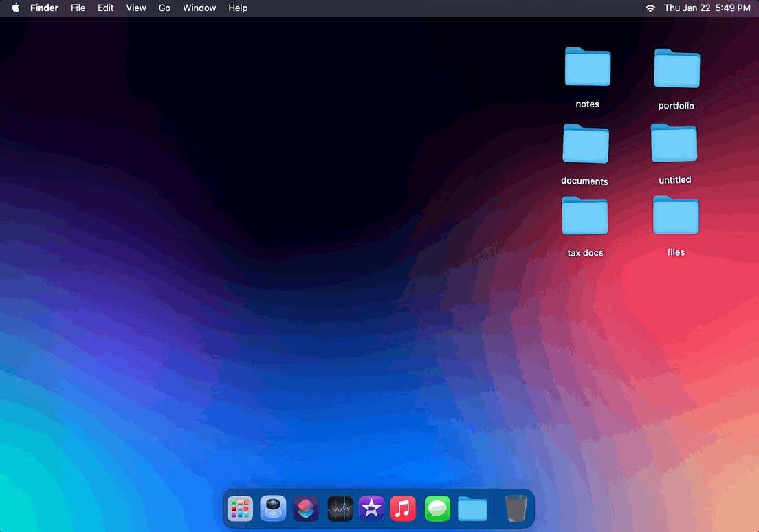Open the Wi-Fi status menu
759x532 pixels.
(650, 8)
